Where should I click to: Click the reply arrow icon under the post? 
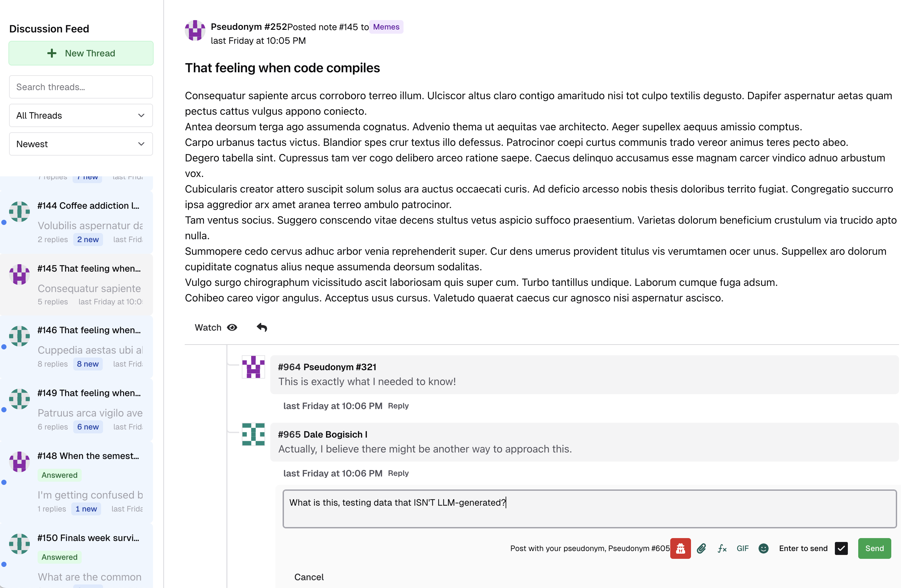point(262,327)
